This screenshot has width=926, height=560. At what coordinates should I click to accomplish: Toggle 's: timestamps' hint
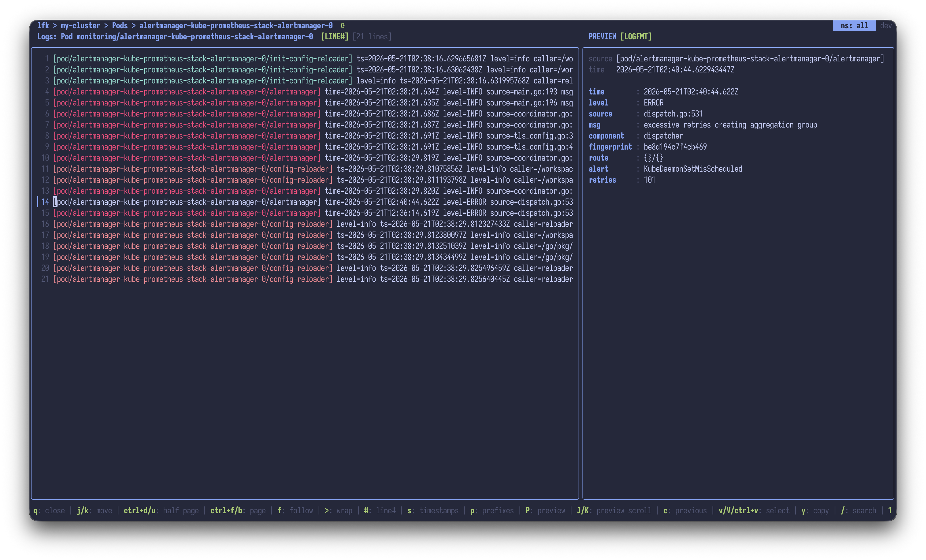click(433, 510)
